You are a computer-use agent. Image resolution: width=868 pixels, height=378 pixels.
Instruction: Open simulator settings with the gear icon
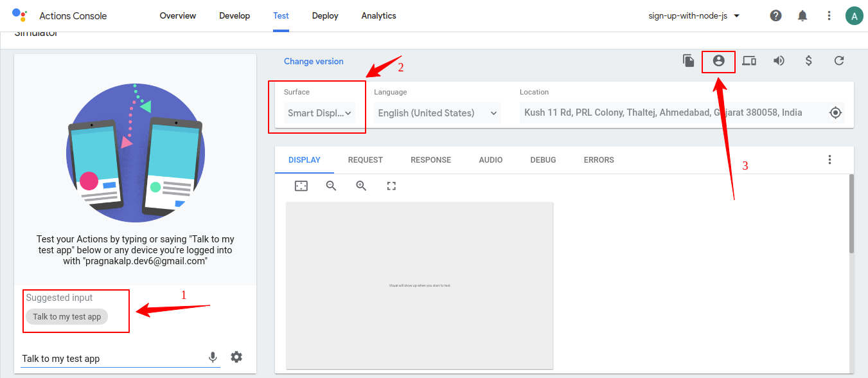236,357
